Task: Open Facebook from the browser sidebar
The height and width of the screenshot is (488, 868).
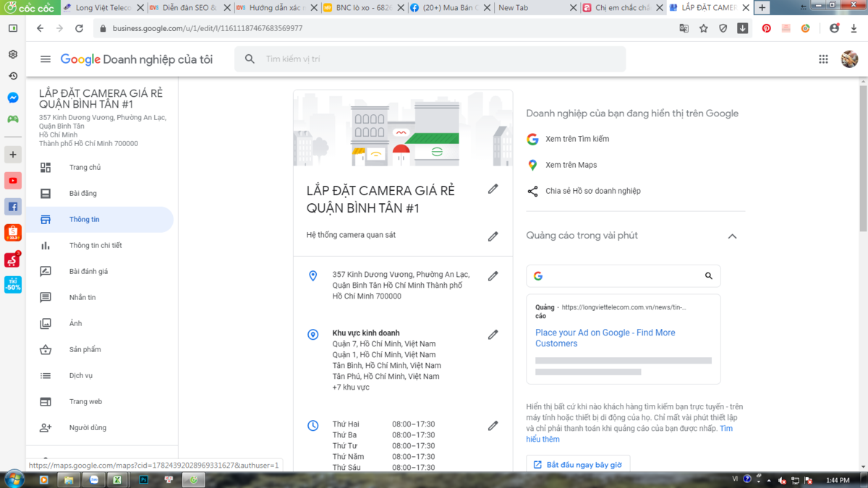Action: (x=13, y=207)
